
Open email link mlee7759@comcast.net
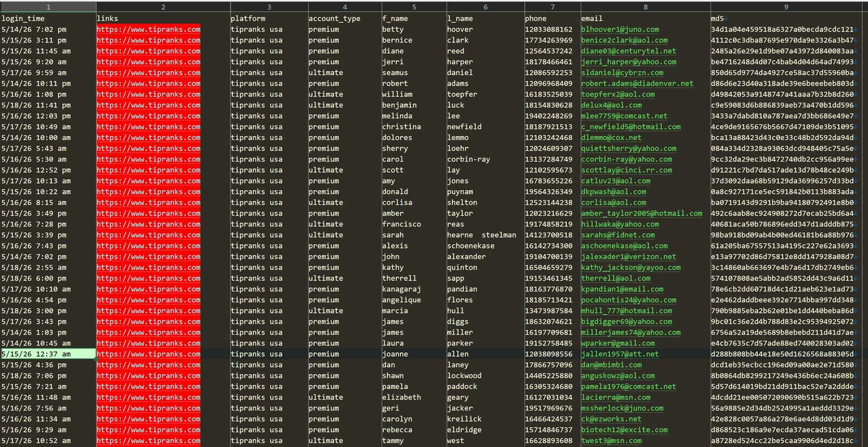[624, 116]
